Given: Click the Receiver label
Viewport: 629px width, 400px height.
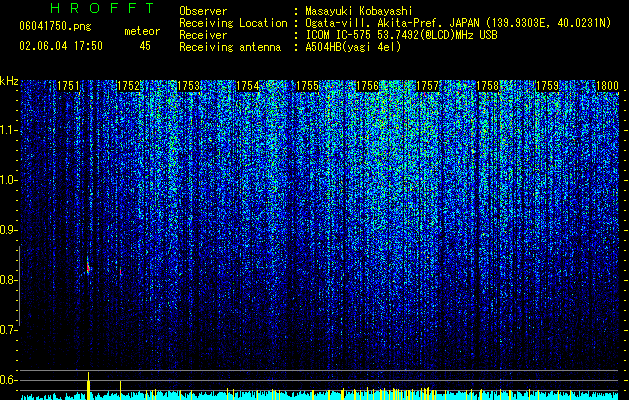Looking at the screenshot, I should point(203,35).
